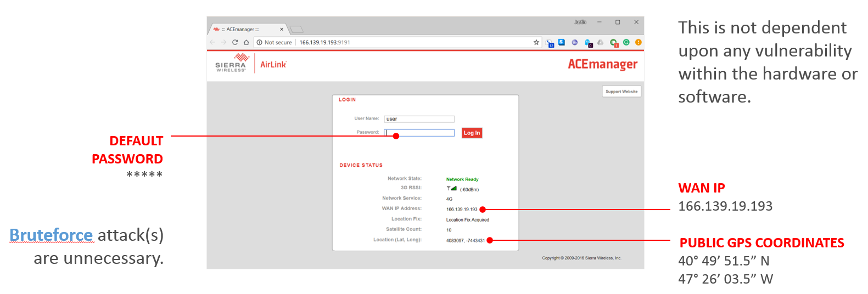Select the ACEmanager browser tab

(243, 29)
